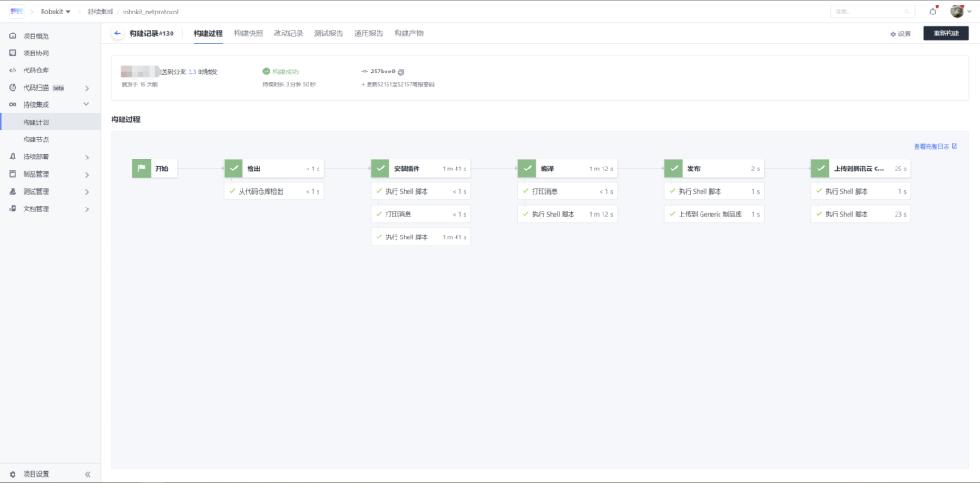Open 安装插件's first 执行 Shell 脚本 step (<1 s)
980x483 pixels.
[x=421, y=191]
